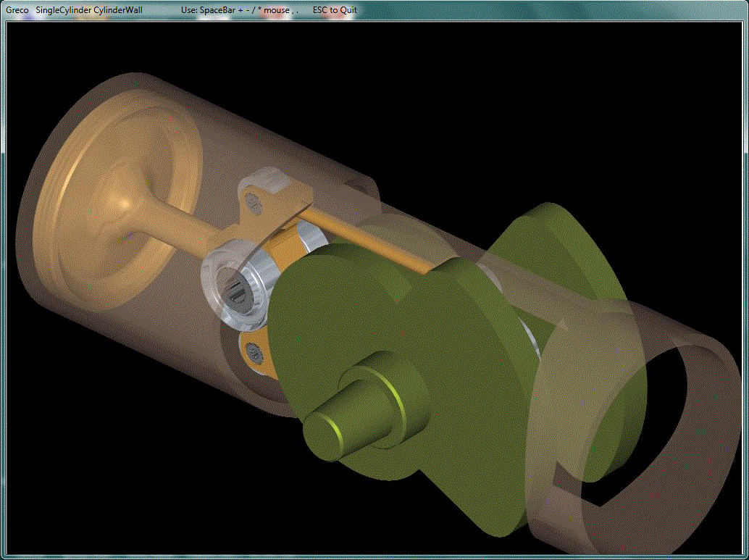Click the 'ESC to Quit' title text
Screen dimensions: 749x560
335,10
